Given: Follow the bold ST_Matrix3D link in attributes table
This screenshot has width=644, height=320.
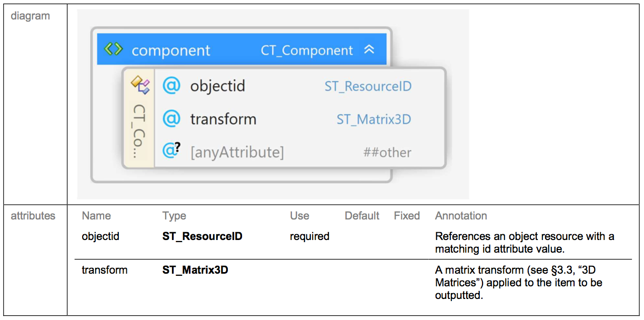Looking at the screenshot, I should [195, 270].
